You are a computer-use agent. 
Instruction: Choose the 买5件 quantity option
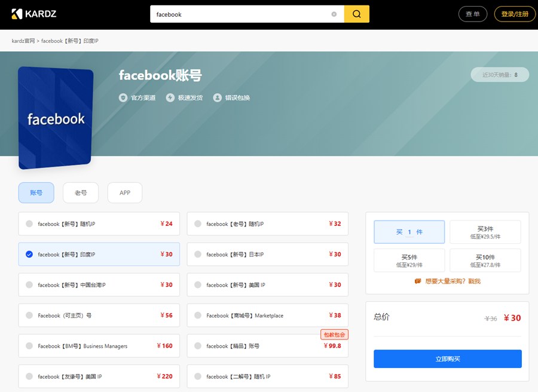pos(409,261)
